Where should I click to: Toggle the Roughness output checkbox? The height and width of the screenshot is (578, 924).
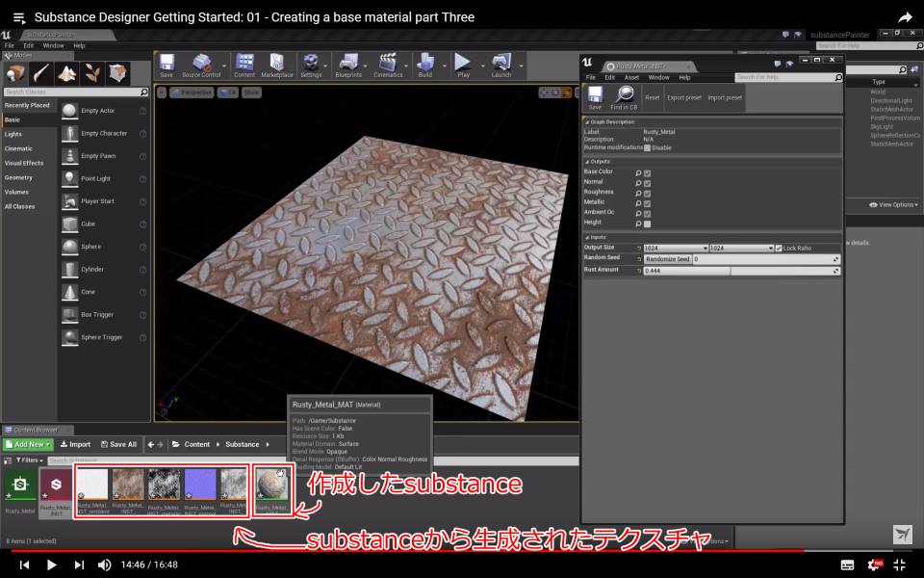point(647,194)
